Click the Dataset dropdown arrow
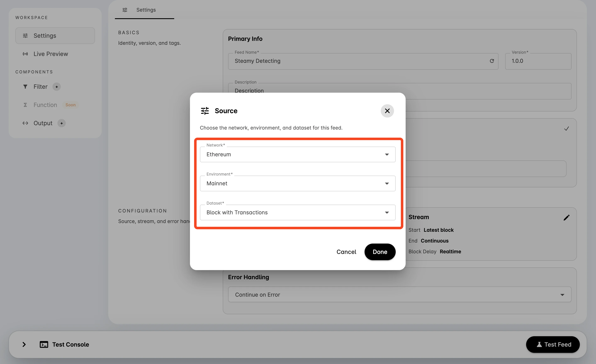The image size is (596, 364). (x=387, y=212)
